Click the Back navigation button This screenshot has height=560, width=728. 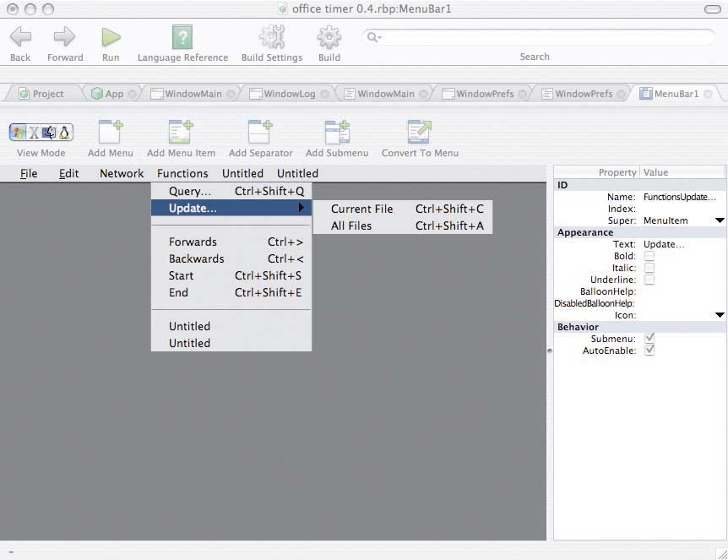(20, 37)
